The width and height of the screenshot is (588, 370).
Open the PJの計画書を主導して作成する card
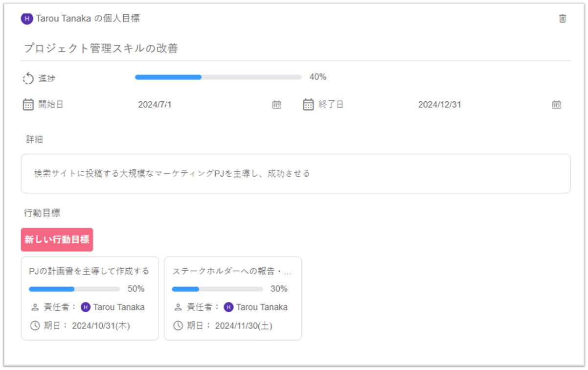coord(89,271)
